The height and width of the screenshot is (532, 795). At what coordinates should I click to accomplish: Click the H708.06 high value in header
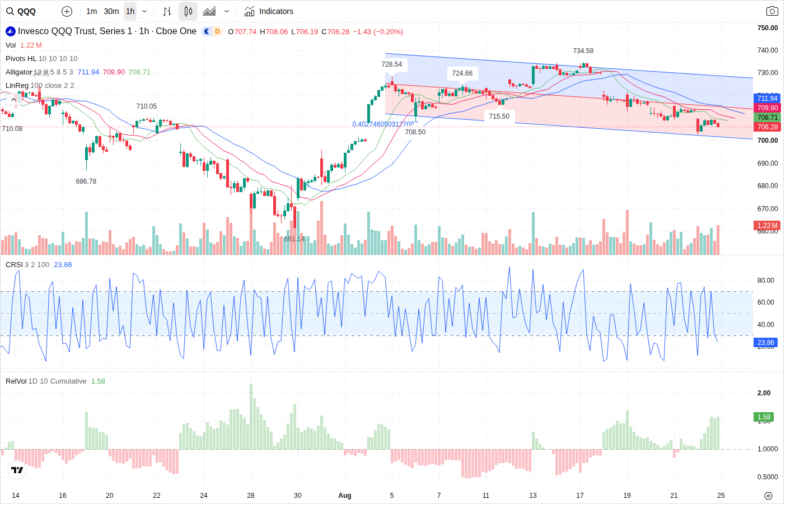click(x=274, y=32)
